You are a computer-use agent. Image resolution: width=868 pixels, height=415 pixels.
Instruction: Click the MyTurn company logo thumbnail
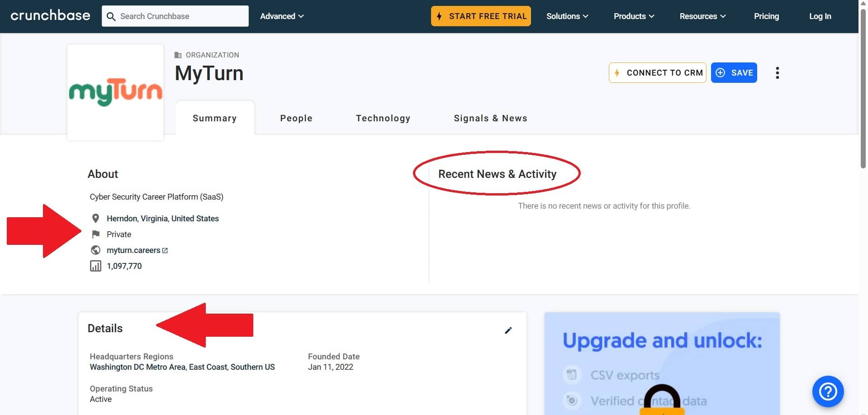click(115, 92)
